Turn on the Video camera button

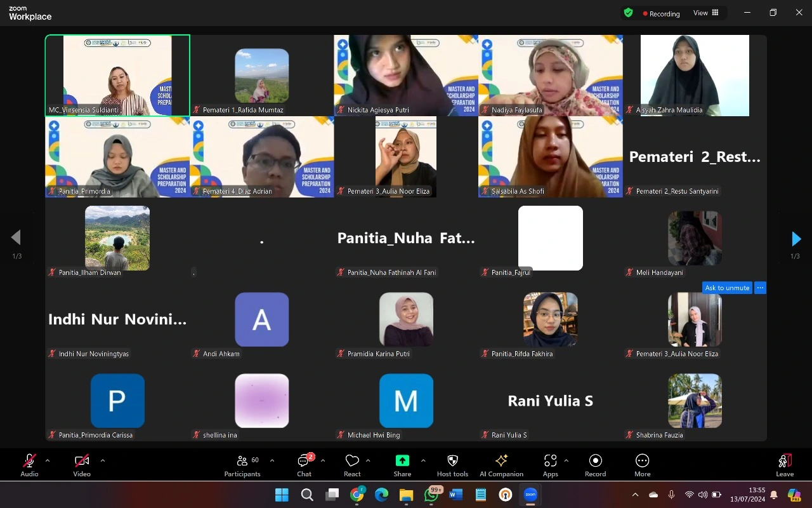[82, 464]
